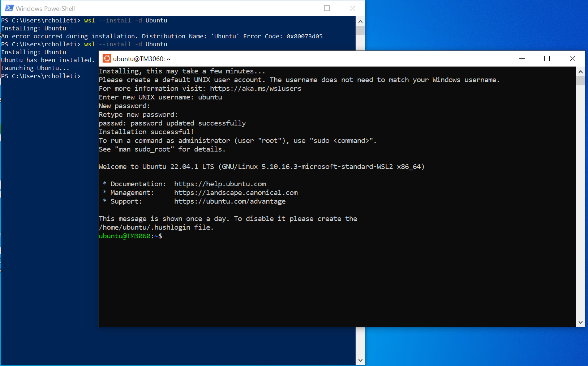
Task: Click 'Ubuntu has been installed.' in PowerShell
Action: tap(48, 60)
